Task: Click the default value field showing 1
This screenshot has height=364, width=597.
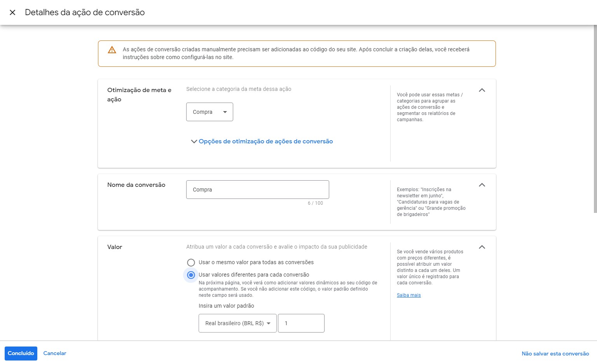Action: 301,323
